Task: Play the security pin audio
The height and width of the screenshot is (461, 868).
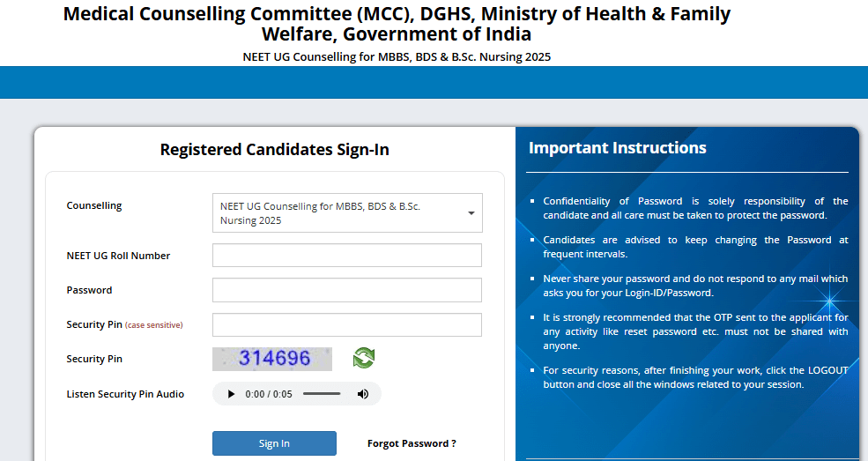Action: [231, 394]
